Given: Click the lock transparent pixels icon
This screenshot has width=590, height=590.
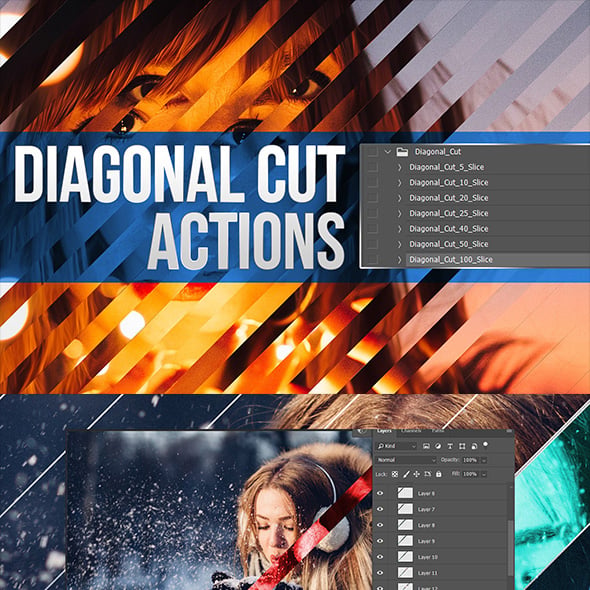Looking at the screenshot, I should (x=395, y=474).
